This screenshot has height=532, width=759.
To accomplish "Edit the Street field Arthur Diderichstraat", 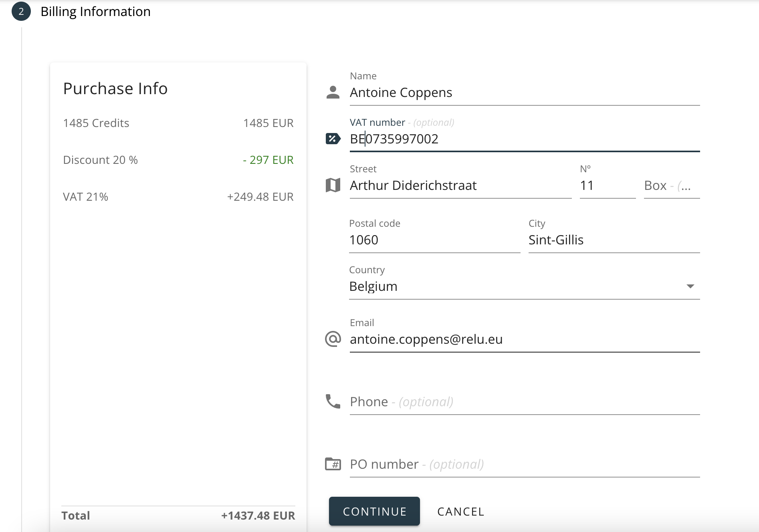I will coord(460,185).
